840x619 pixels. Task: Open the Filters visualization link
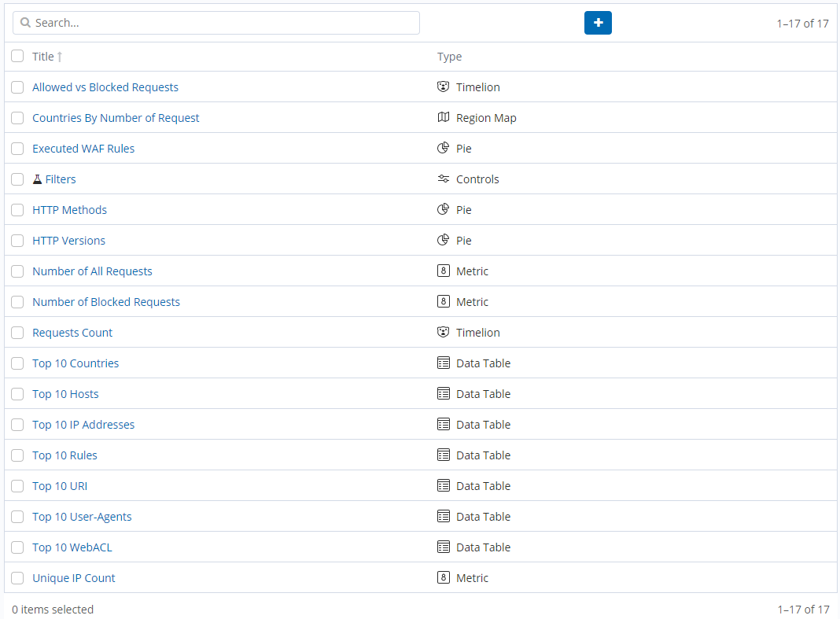[x=61, y=179]
